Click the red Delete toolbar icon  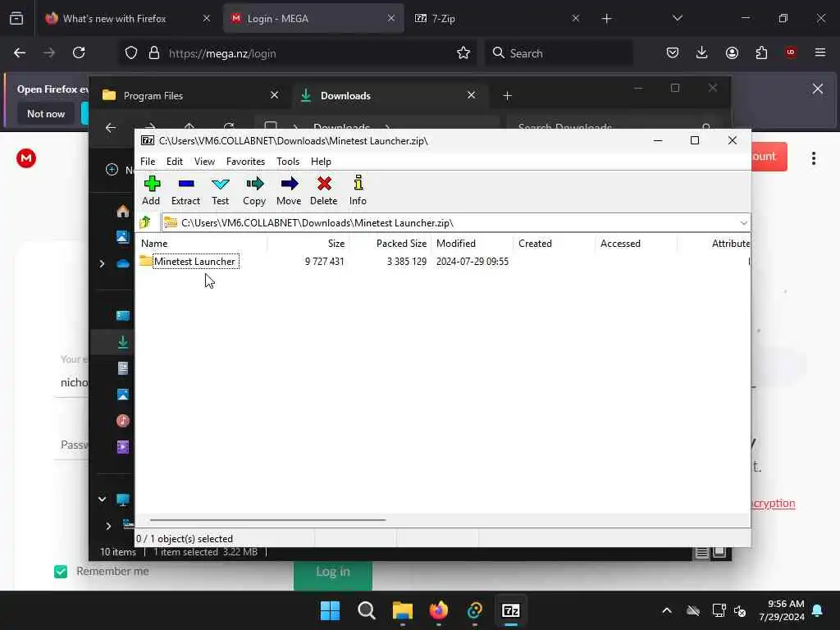tap(323, 190)
